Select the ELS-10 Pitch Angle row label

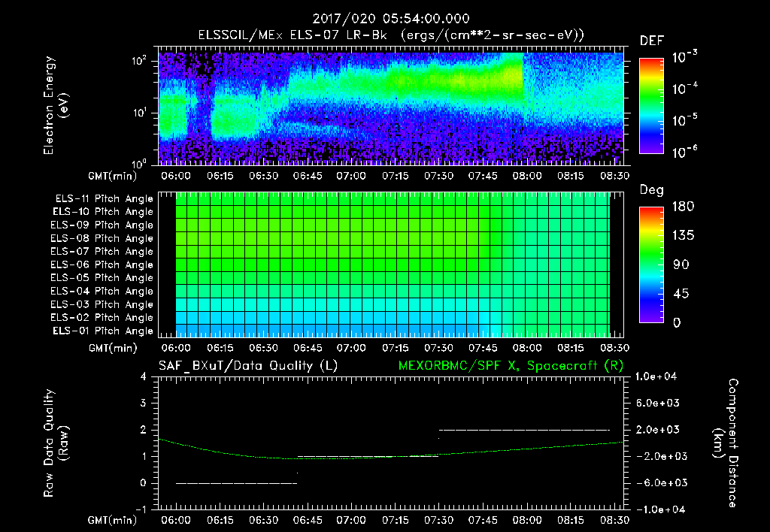point(102,212)
